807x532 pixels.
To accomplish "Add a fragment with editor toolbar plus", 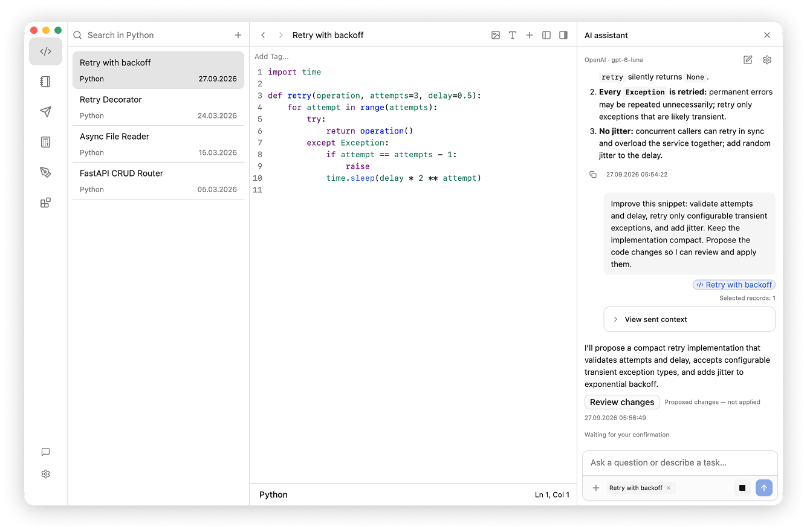I will pyautogui.click(x=530, y=35).
